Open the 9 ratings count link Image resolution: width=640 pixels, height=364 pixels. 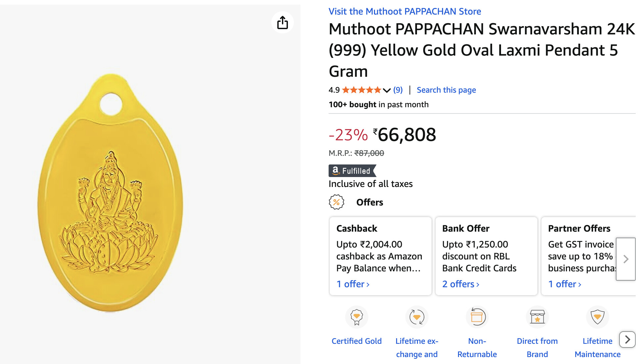(x=398, y=90)
